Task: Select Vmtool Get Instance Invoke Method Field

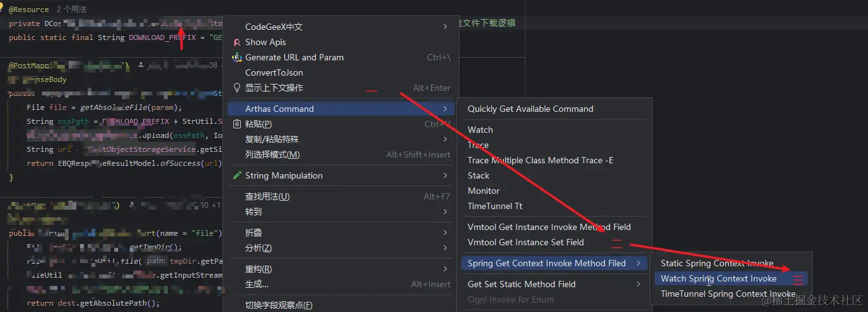Action: [x=549, y=227]
